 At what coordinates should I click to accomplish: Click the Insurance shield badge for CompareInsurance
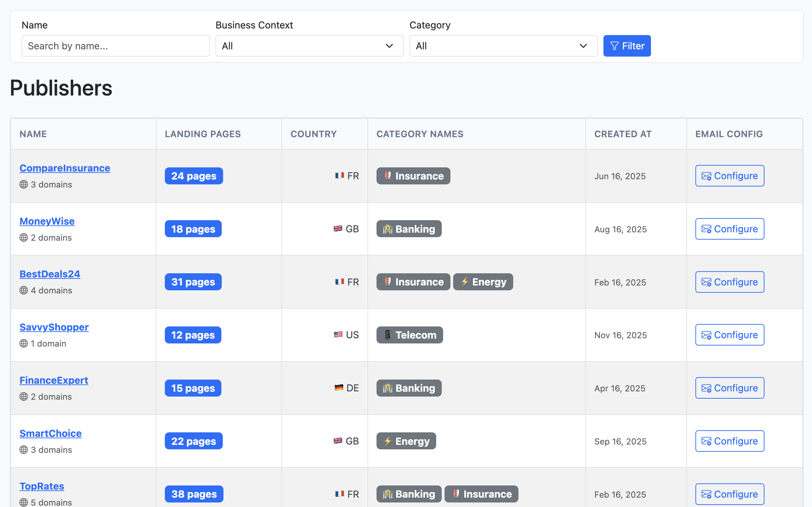[388, 176]
